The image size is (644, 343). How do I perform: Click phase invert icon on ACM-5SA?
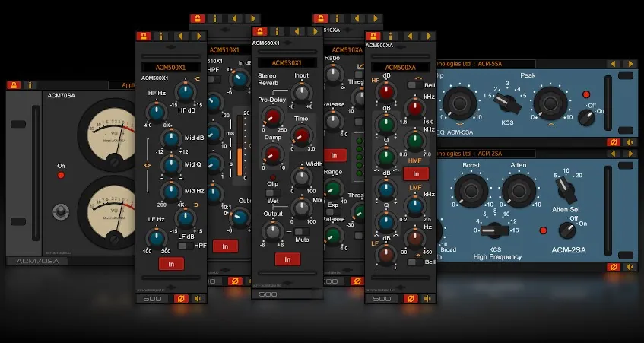click(612, 142)
